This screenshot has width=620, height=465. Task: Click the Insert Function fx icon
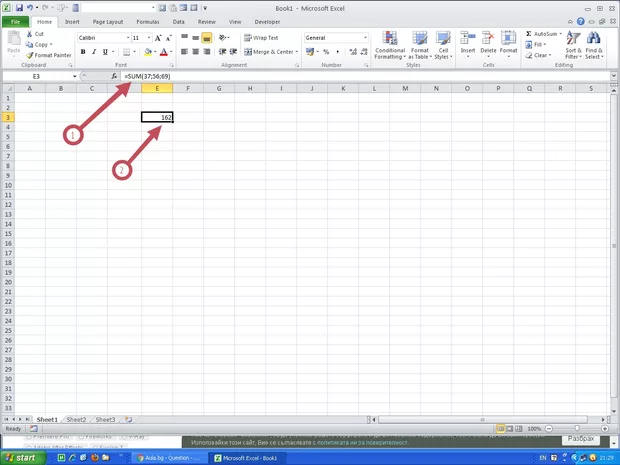click(x=114, y=76)
